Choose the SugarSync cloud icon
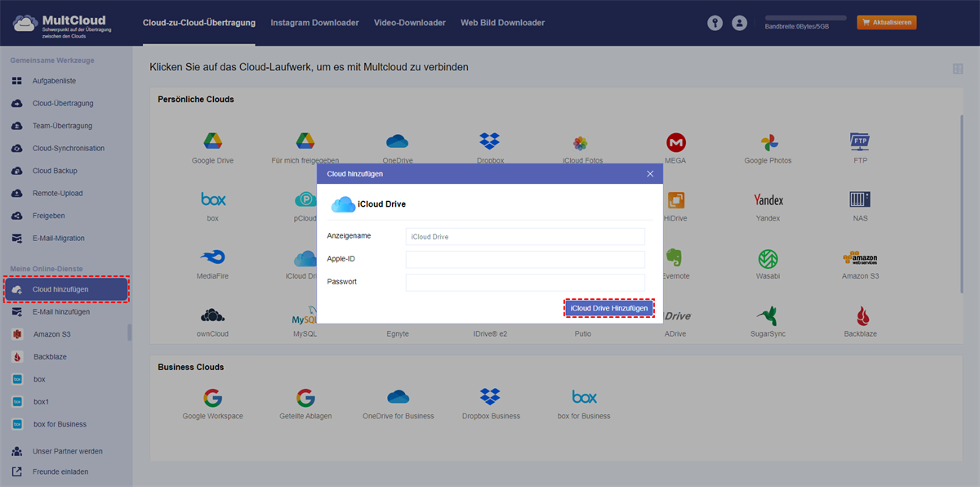 [768, 316]
